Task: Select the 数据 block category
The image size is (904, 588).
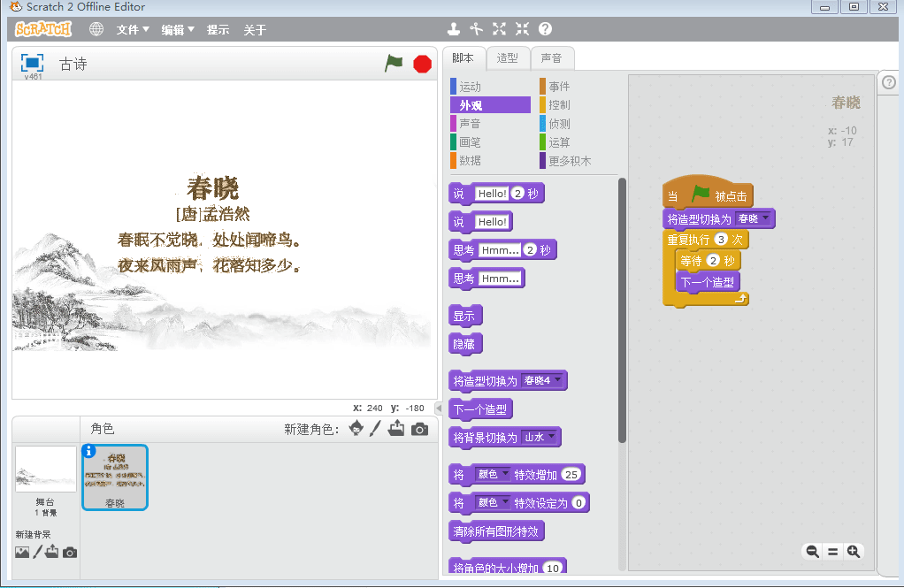Action: (490, 160)
